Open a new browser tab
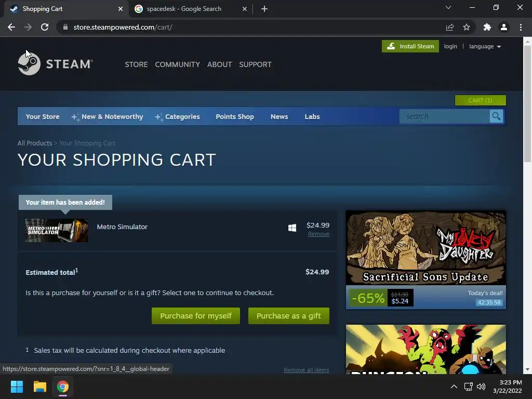 point(264,9)
